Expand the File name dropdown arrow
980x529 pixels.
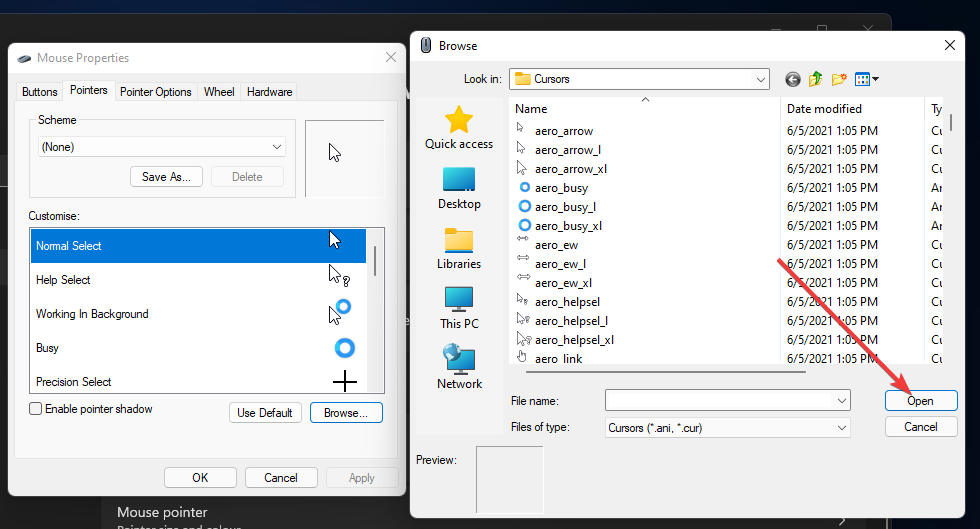pyautogui.click(x=842, y=401)
